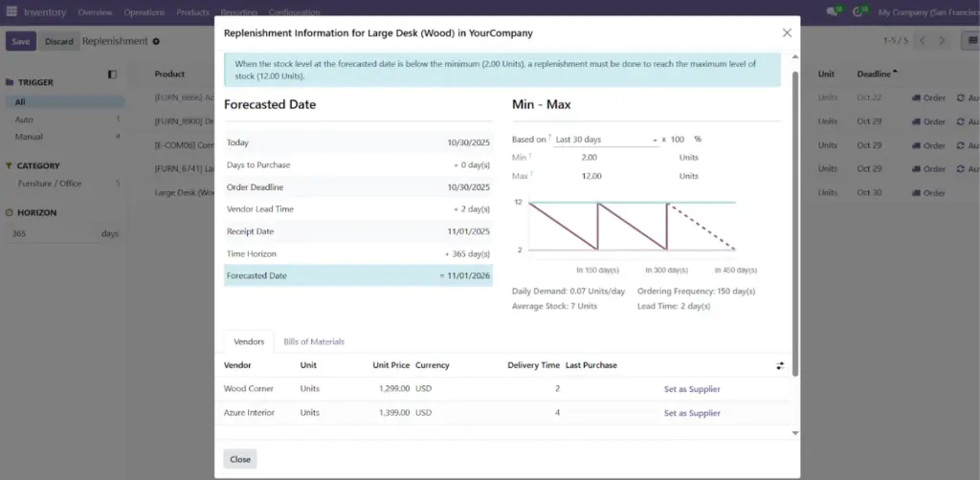Select the Auto trigger filter

tap(65, 120)
